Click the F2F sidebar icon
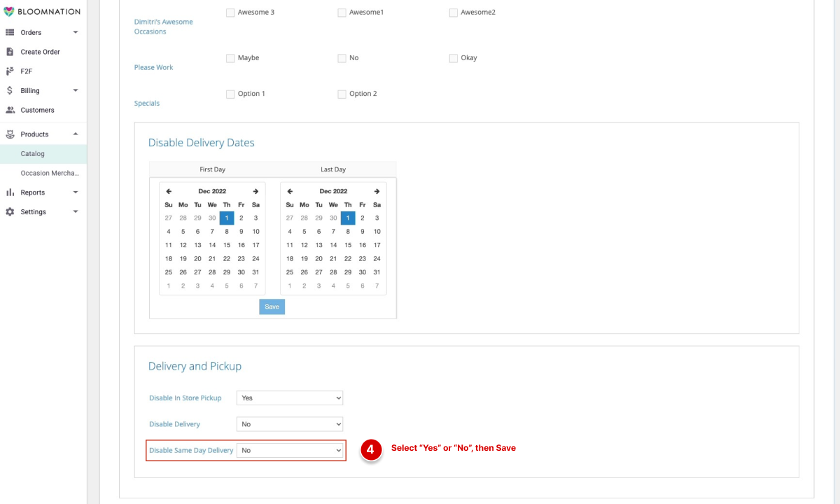The image size is (840, 504). (x=10, y=71)
